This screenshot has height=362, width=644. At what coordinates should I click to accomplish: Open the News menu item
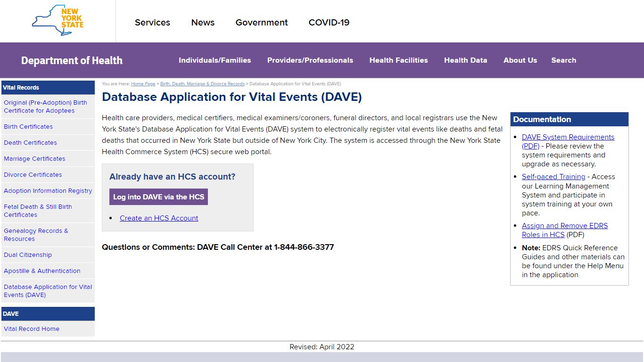coord(203,22)
